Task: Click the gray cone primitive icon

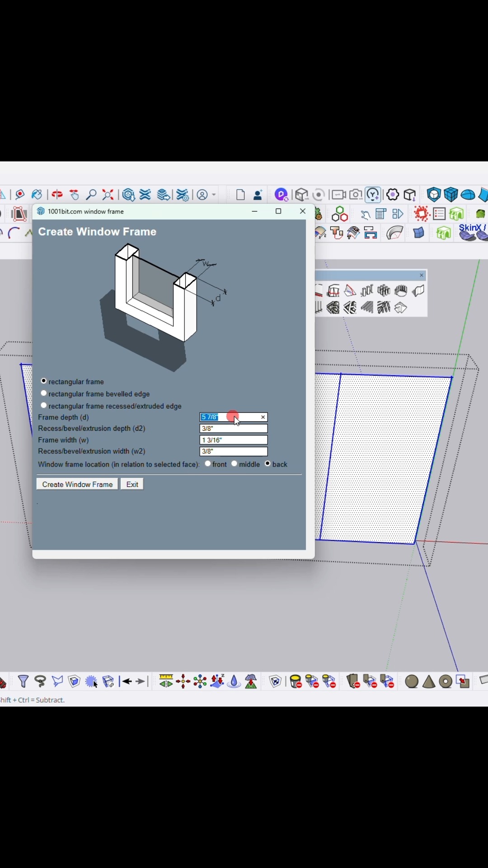Action: pyautogui.click(x=429, y=681)
